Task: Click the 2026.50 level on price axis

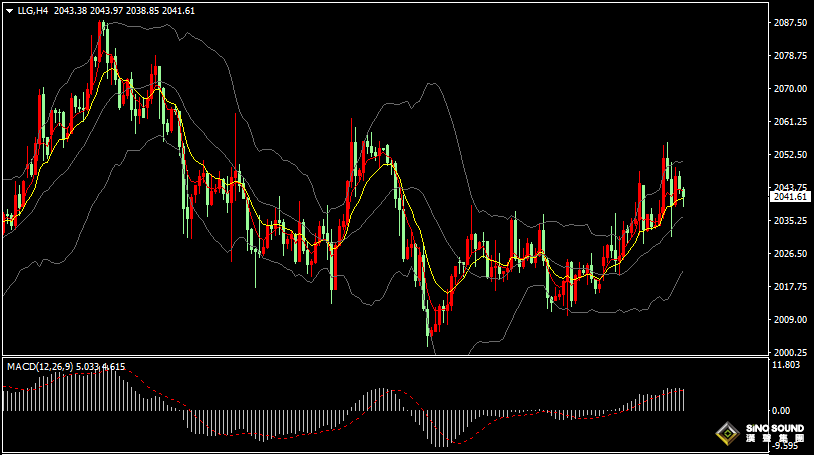Action: (790, 254)
